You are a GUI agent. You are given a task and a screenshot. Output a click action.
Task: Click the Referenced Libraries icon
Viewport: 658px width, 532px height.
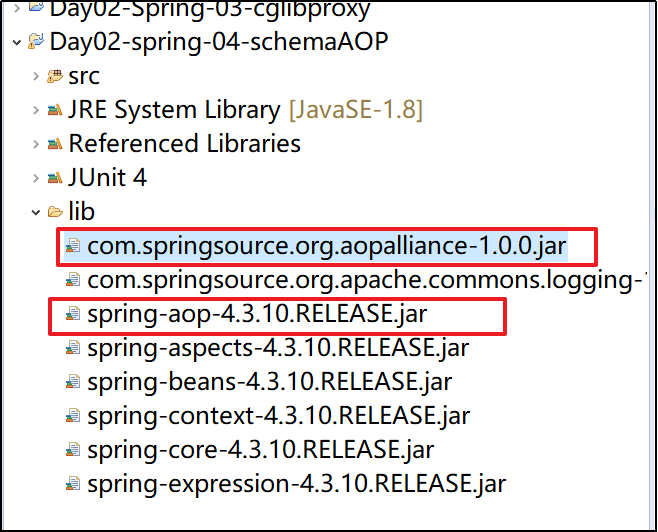[55, 144]
